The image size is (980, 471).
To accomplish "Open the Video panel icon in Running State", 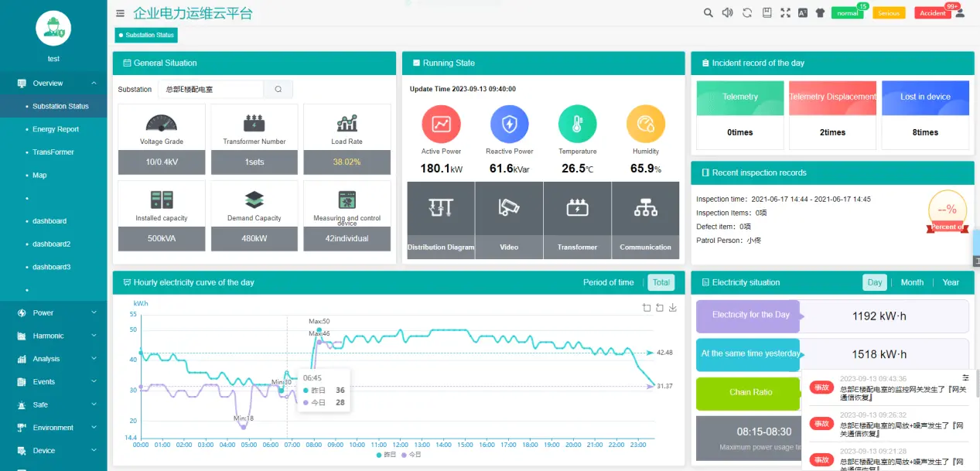I will tap(508, 207).
